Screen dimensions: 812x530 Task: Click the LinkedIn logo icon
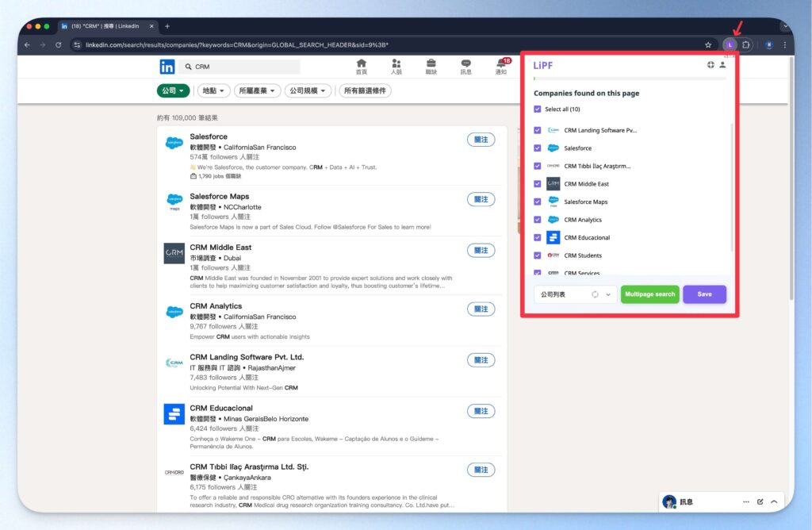click(167, 67)
